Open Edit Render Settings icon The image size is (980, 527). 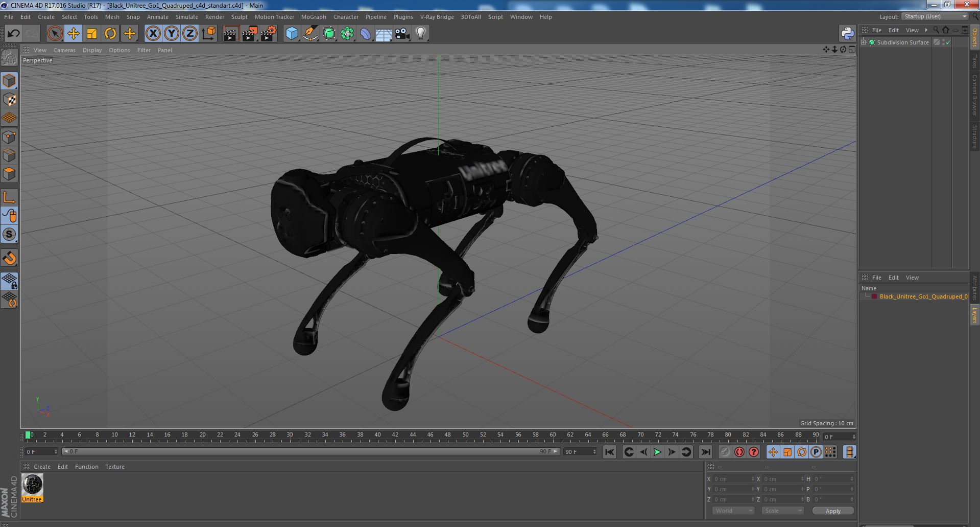tap(268, 34)
